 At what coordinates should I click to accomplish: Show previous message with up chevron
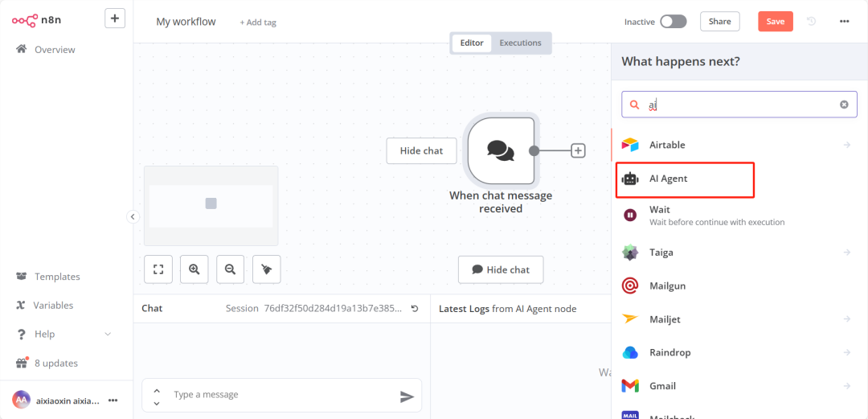click(x=157, y=390)
